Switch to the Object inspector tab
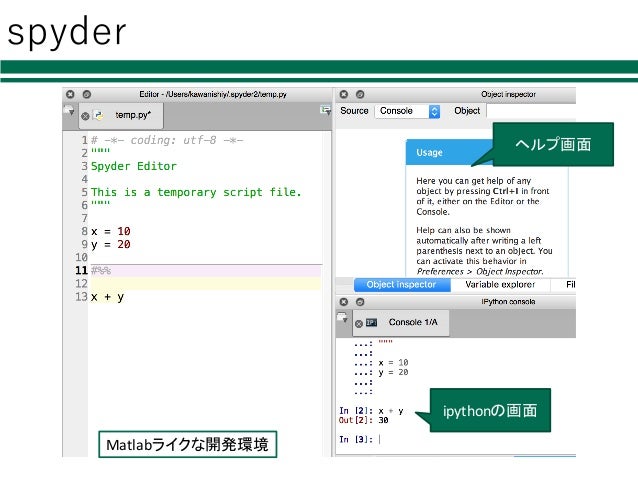Viewport: 638px width, 479px height. click(x=402, y=285)
